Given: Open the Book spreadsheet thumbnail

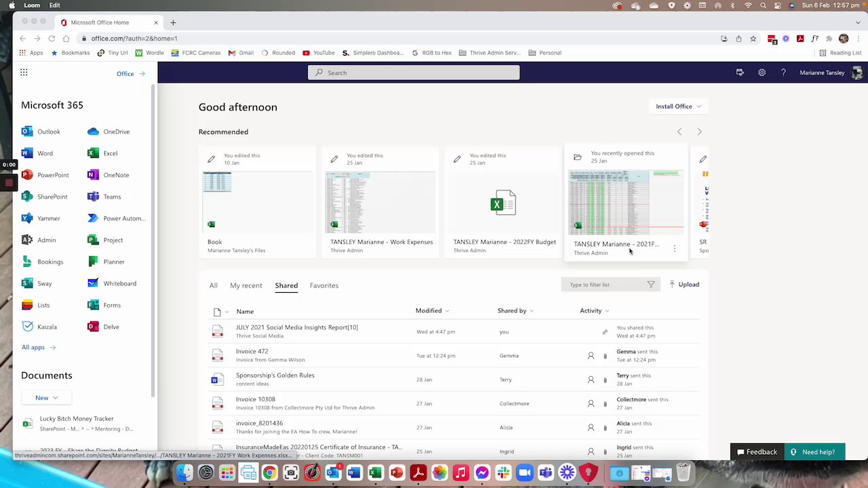Looking at the screenshot, I should coord(257,202).
